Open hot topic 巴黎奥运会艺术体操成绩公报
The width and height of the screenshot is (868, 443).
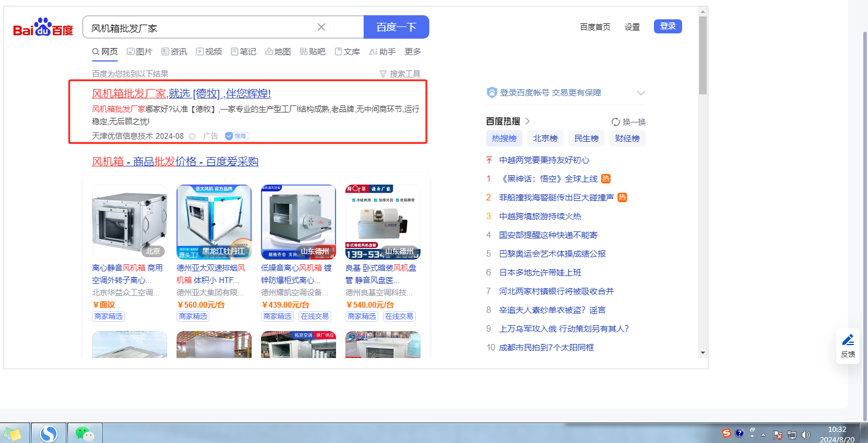[x=552, y=254]
